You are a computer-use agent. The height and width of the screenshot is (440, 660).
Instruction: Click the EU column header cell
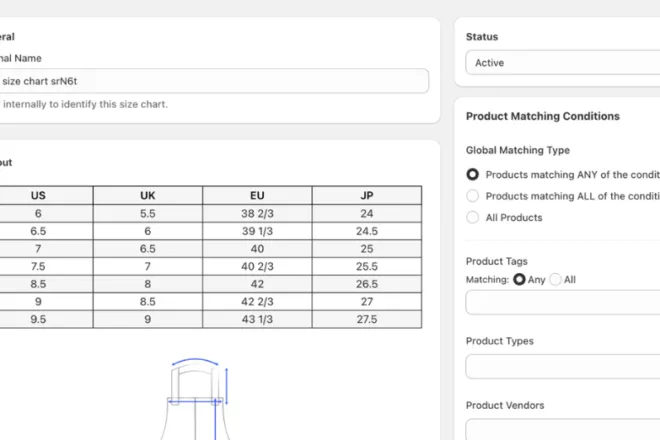pos(257,196)
